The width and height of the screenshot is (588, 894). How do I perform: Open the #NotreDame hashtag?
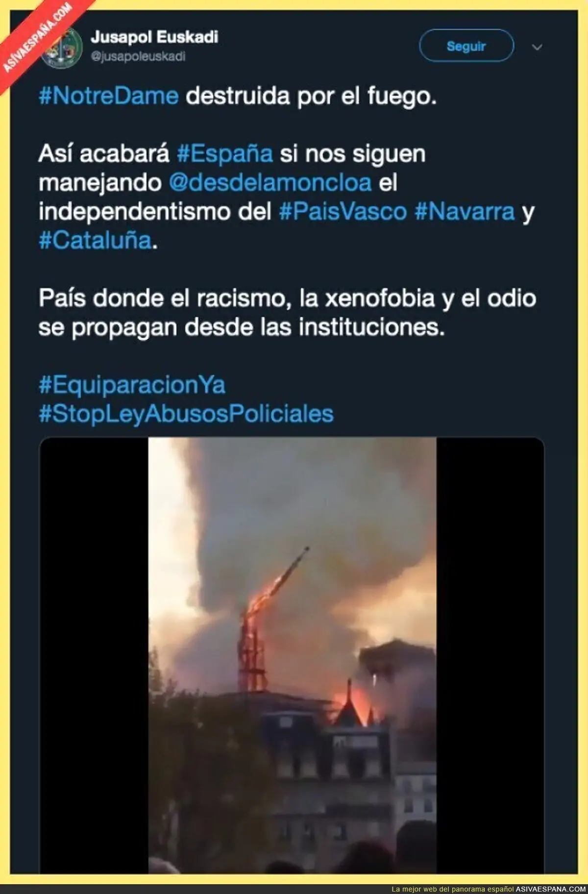pyautogui.click(x=109, y=96)
